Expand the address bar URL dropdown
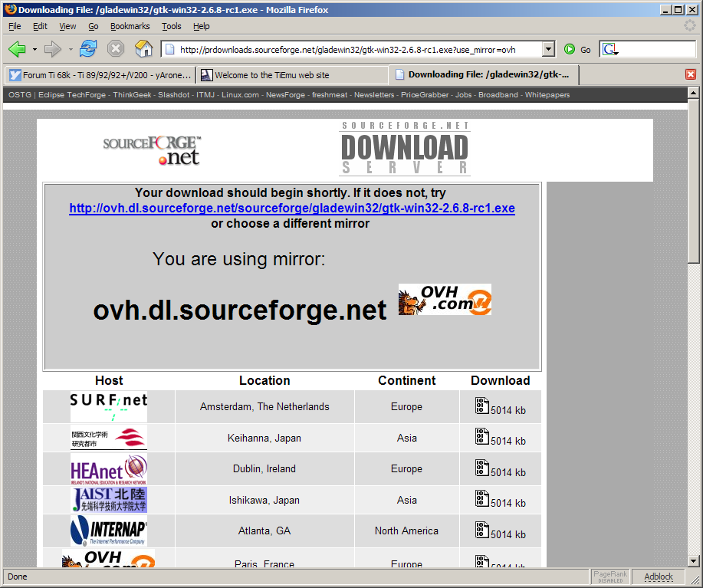 coord(548,49)
